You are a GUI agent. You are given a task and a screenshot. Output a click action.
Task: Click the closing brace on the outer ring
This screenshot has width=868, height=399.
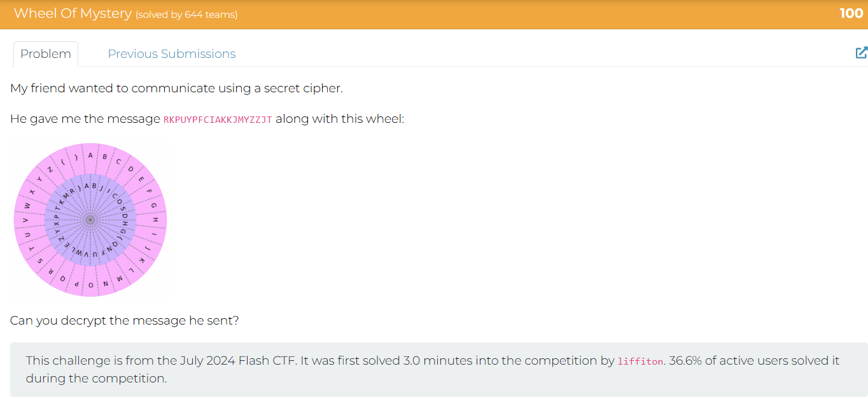point(76,157)
